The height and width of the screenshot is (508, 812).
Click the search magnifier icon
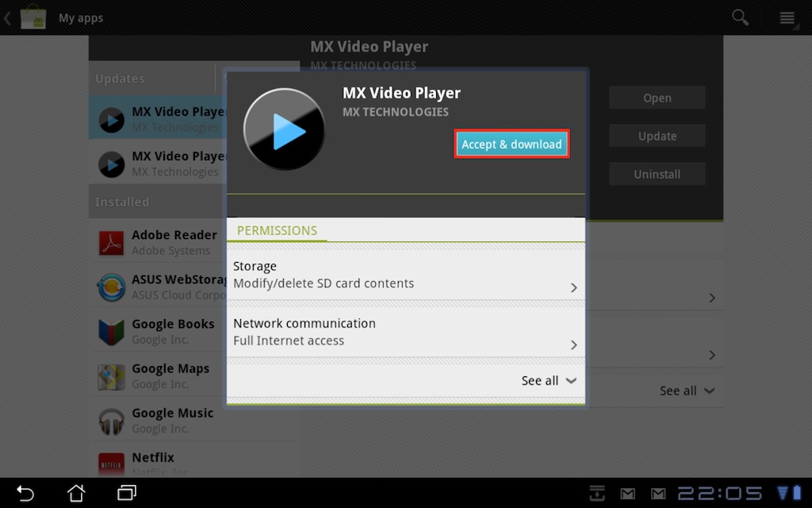tap(740, 17)
